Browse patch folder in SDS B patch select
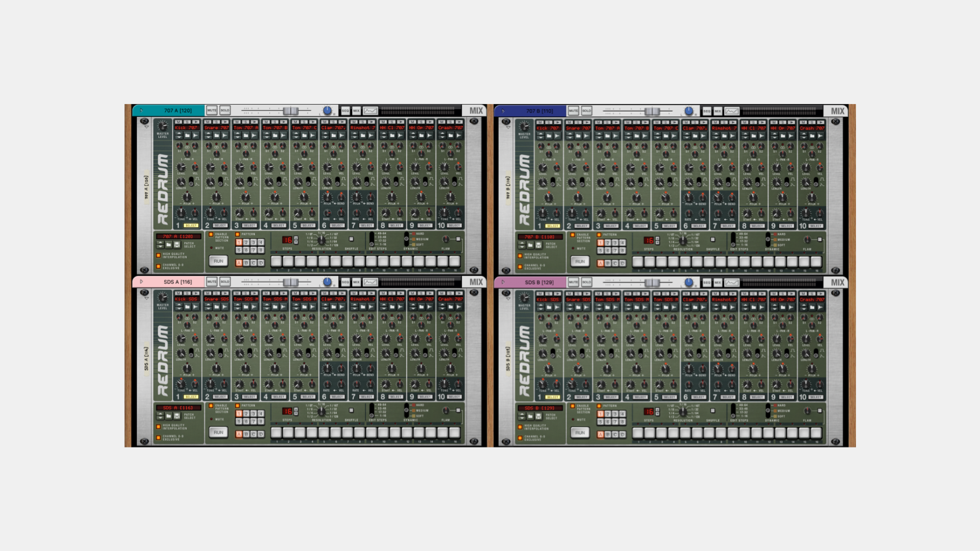The width and height of the screenshot is (980, 551). click(530, 416)
